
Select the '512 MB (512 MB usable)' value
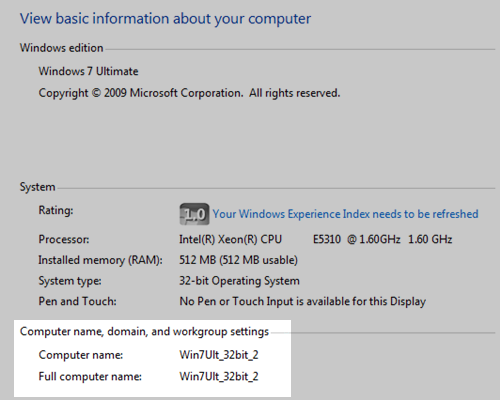pyautogui.click(x=238, y=260)
